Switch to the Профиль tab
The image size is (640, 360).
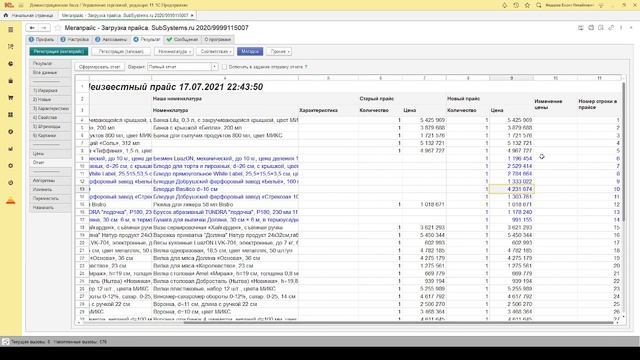(x=41, y=40)
